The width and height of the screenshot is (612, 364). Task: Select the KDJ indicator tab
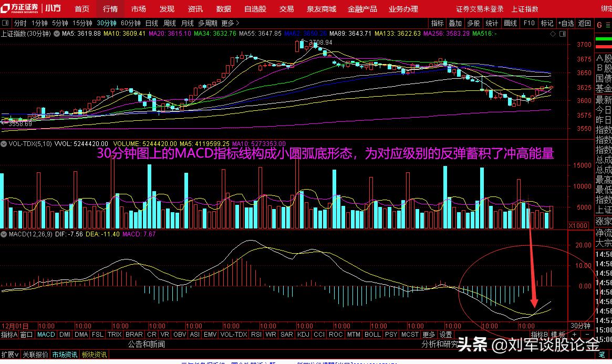pyautogui.click(x=303, y=335)
